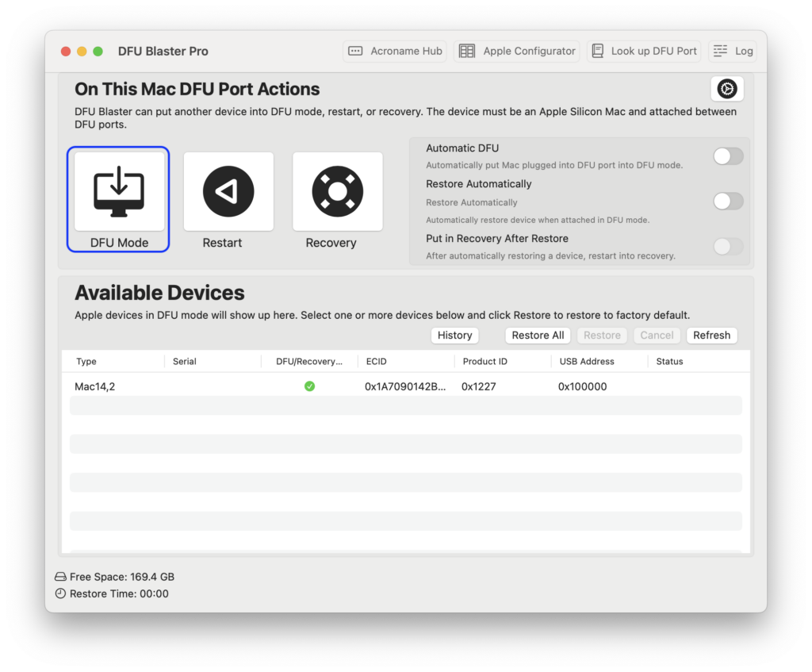The height and width of the screenshot is (672, 812).
Task: Click the Restart triangle icon
Action: [228, 191]
